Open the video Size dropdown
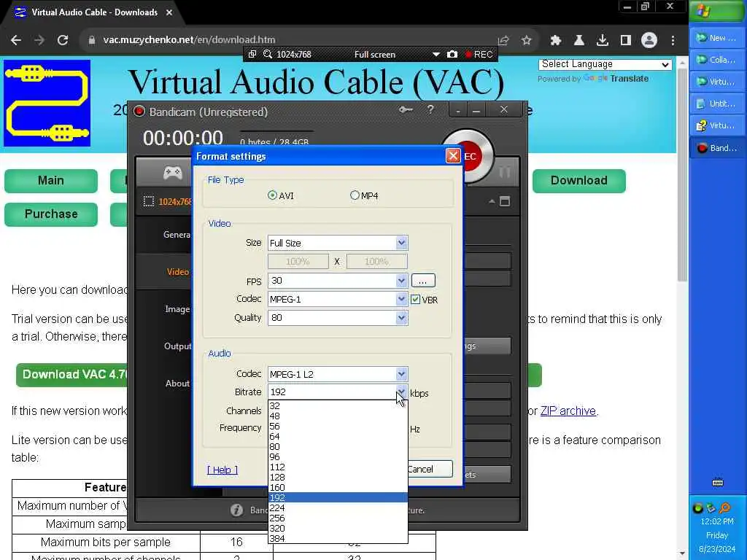This screenshot has height=560, width=747. (401, 243)
